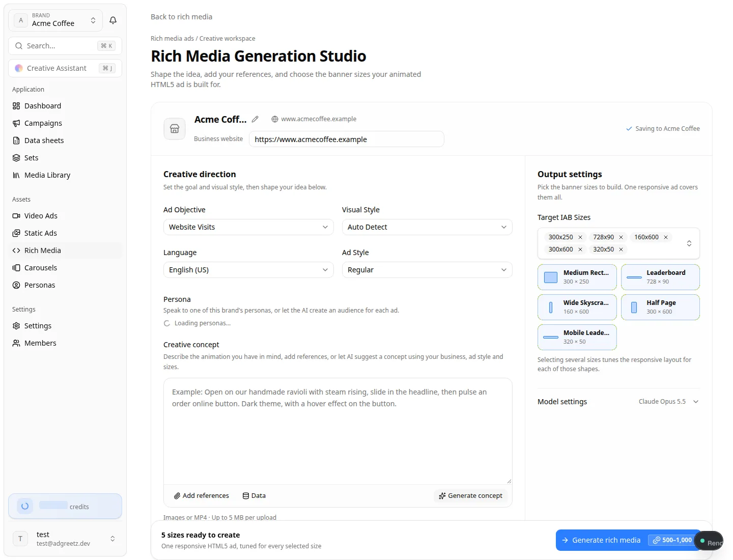Open the Language dropdown

[x=248, y=270]
